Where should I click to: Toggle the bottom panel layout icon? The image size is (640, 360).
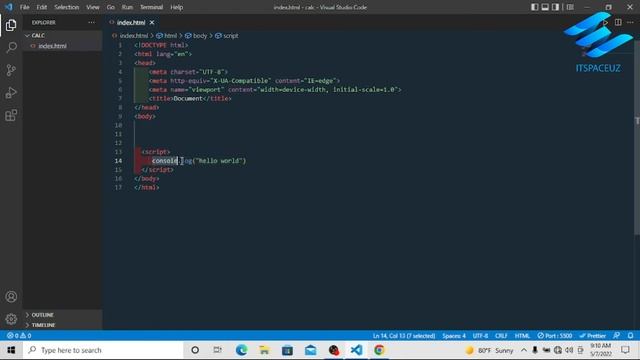click(x=545, y=7)
